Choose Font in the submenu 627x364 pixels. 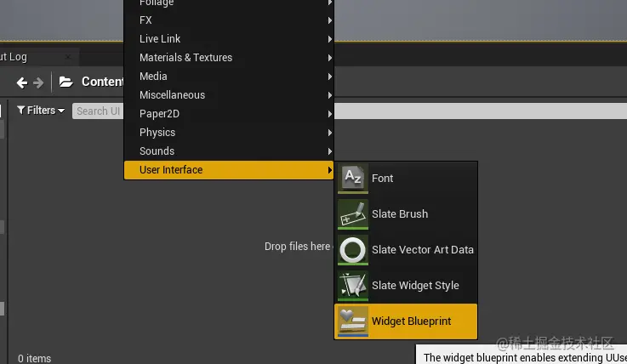tap(406, 179)
